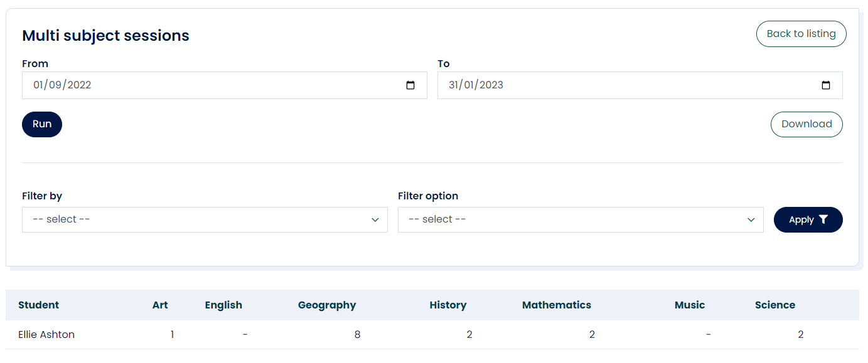Viewport: 868px width, 363px height.
Task: Click Ellie Ashton's Geography value 8
Action: (x=357, y=335)
